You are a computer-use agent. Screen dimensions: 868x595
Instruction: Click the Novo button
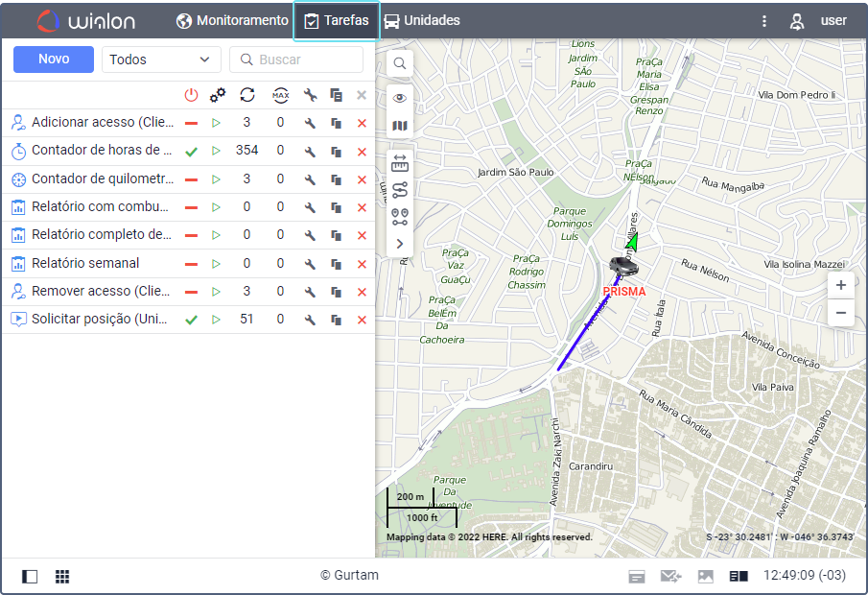[x=54, y=59]
